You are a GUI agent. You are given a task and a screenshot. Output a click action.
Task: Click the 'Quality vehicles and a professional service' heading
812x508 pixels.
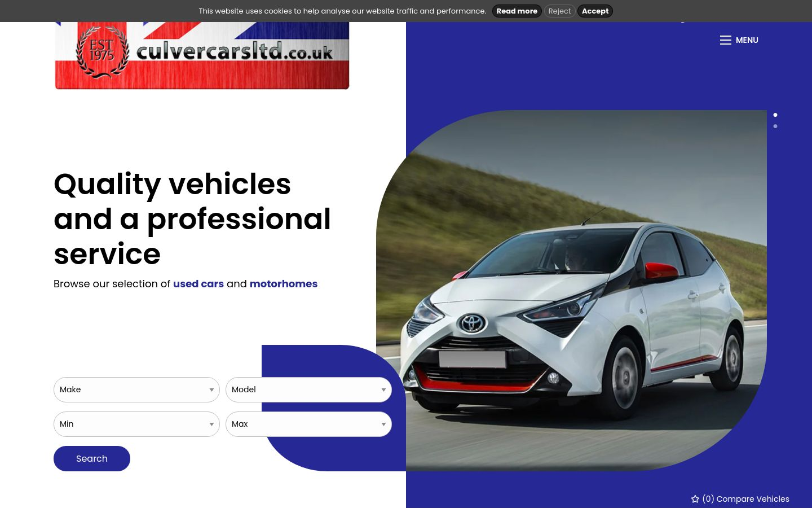click(192, 219)
